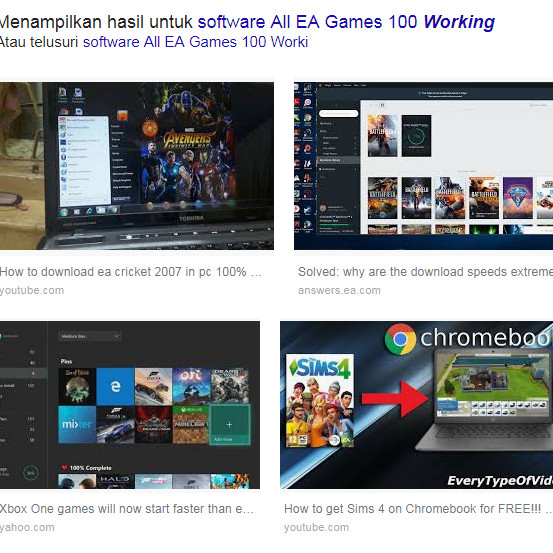Screen dimensions: 553x553
Task: Click 'Xbox One games will now start faster' title
Action: point(127,509)
